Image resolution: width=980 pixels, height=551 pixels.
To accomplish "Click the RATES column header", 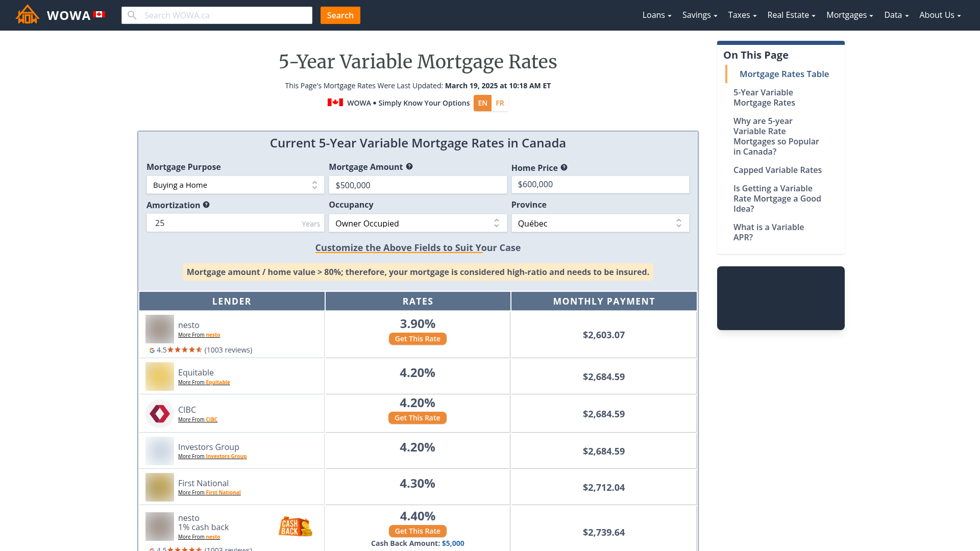I will tap(418, 301).
